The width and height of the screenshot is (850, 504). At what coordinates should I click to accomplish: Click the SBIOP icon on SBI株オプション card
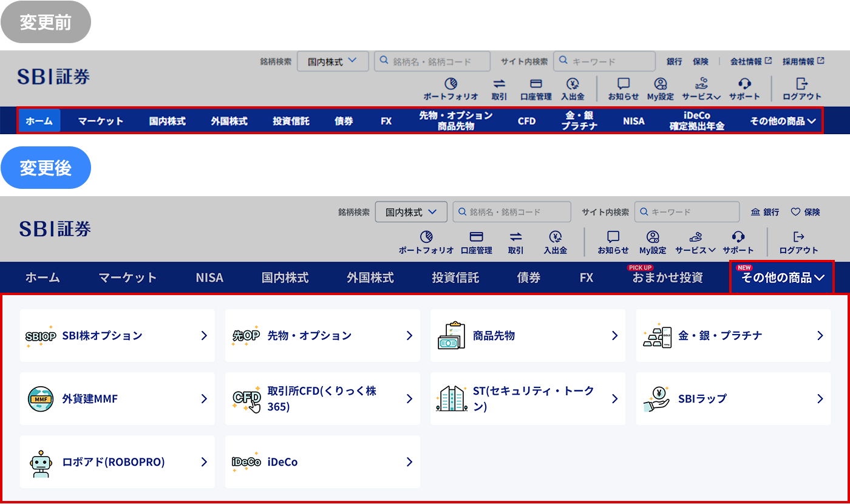(x=41, y=336)
